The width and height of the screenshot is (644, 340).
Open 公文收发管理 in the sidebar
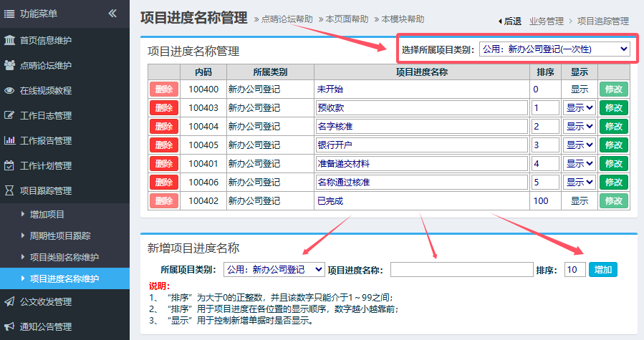click(46, 301)
